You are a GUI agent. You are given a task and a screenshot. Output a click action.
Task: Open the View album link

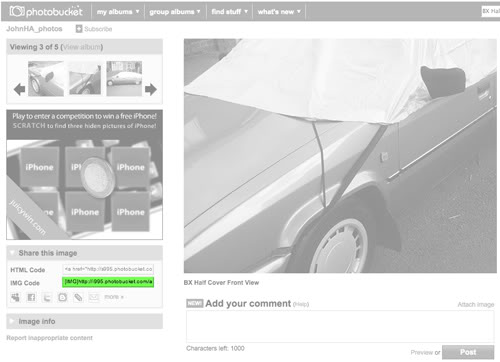pos(82,47)
